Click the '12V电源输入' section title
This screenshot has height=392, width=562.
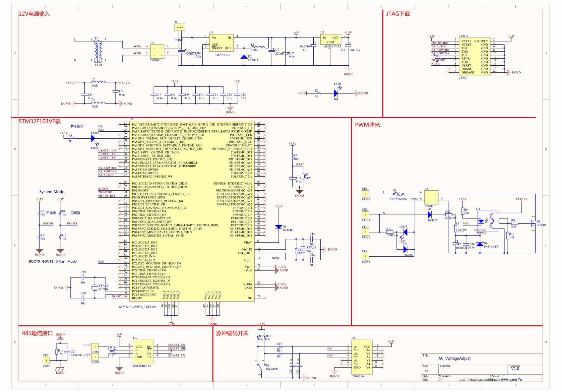pyautogui.click(x=34, y=14)
